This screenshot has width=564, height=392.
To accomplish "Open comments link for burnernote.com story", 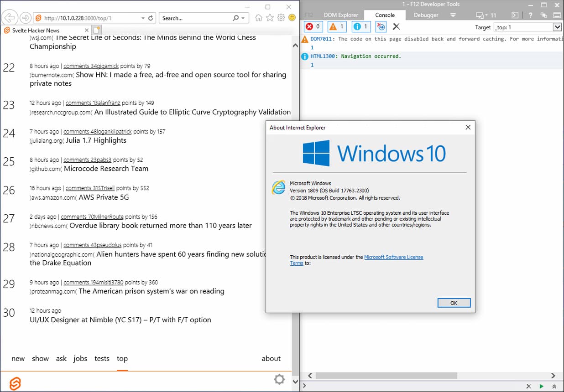I will coord(91,66).
